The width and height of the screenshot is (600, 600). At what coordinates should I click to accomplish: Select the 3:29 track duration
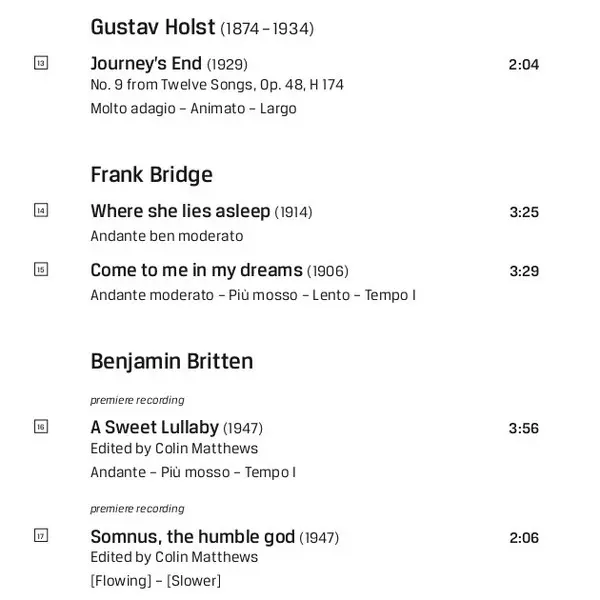point(523,271)
